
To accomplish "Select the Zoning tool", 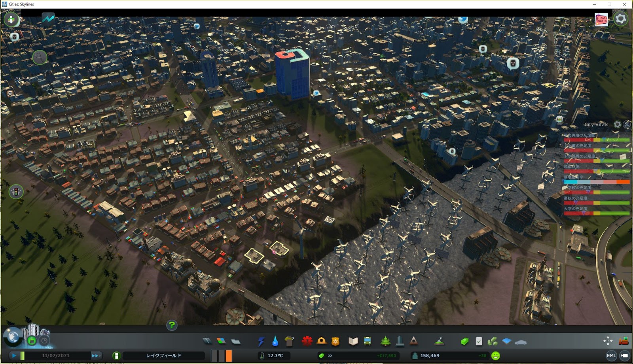I will pyautogui.click(x=221, y=341).
